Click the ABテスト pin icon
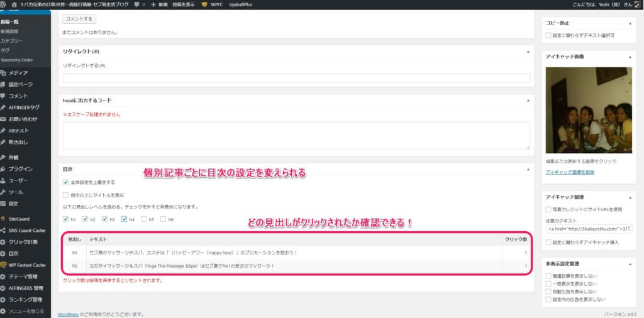644x318 pixels. [x=3, y=131]
